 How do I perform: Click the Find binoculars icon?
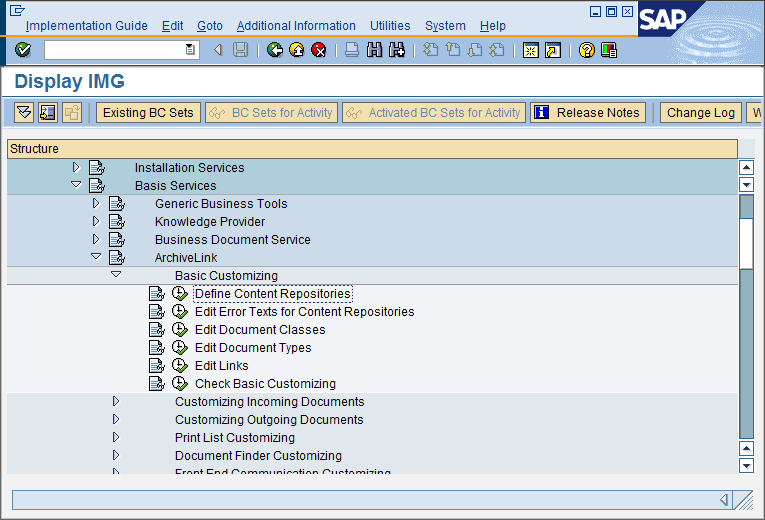click(374, 50)
